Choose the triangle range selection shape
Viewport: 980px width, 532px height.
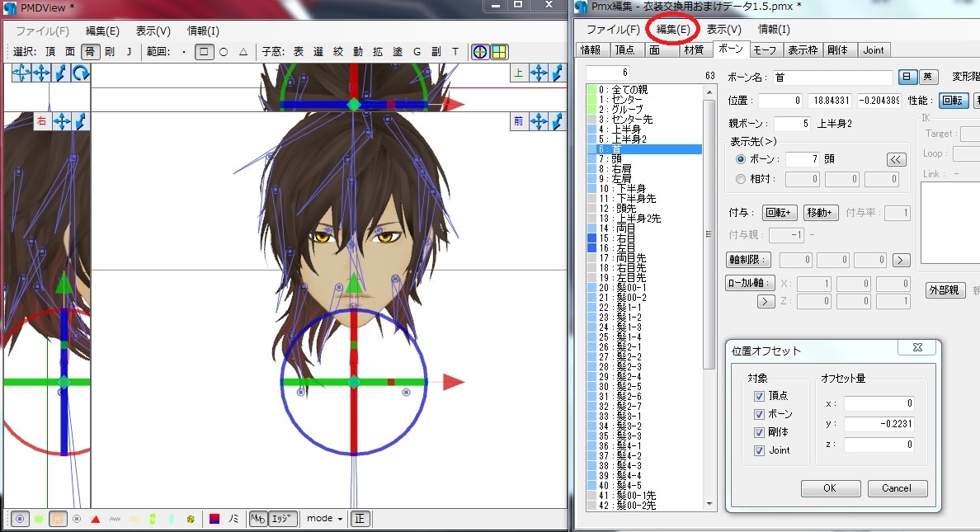243,52
